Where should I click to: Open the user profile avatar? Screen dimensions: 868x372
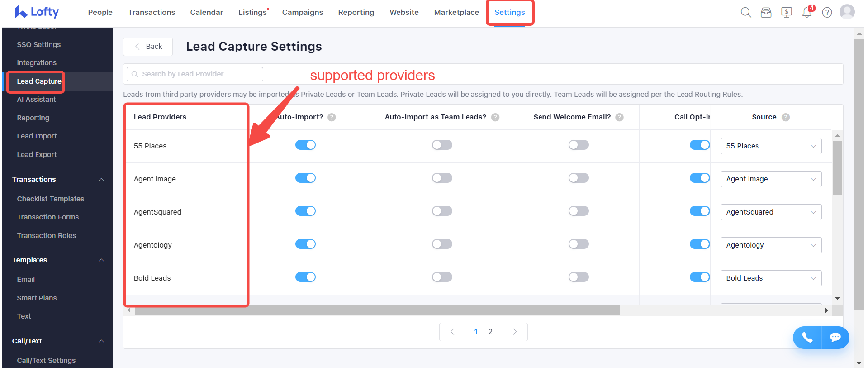click(847, 12)
